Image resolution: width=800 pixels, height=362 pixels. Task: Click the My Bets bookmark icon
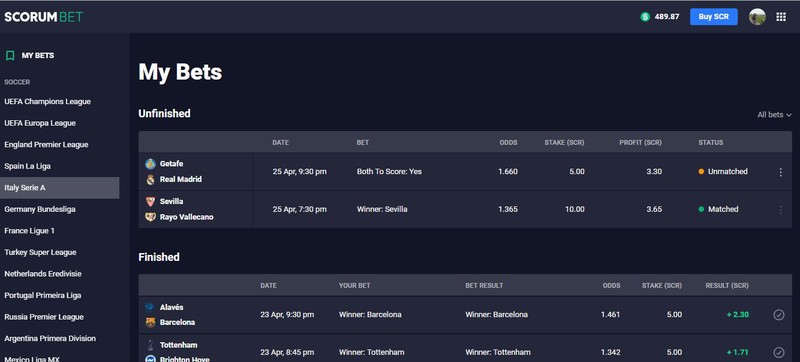10,56
